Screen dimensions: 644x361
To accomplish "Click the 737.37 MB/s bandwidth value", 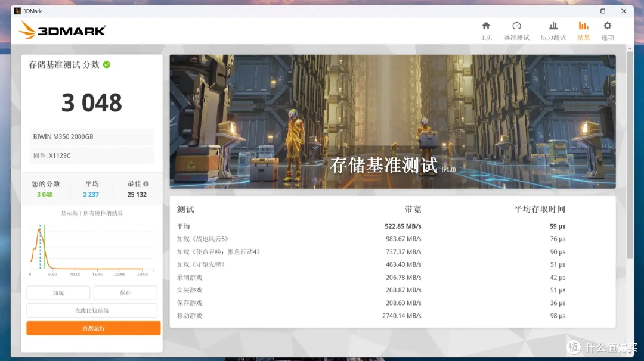I will (403, 252).
